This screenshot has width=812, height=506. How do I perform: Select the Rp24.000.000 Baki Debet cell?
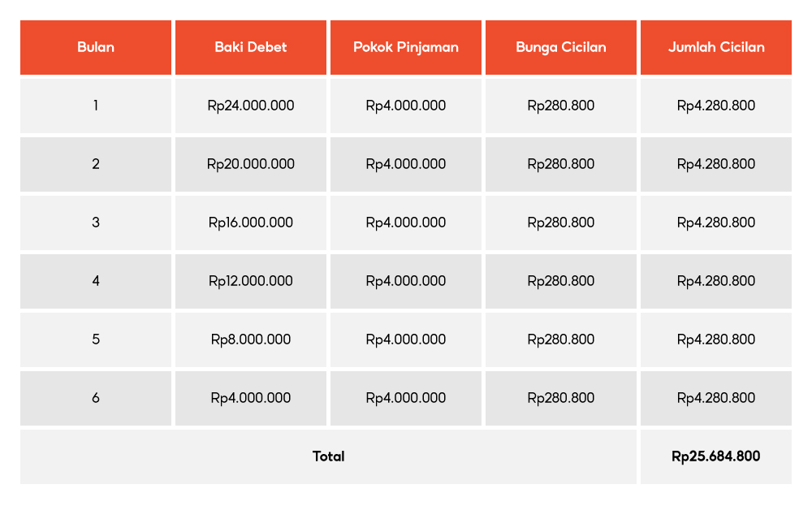click(251, 106)
